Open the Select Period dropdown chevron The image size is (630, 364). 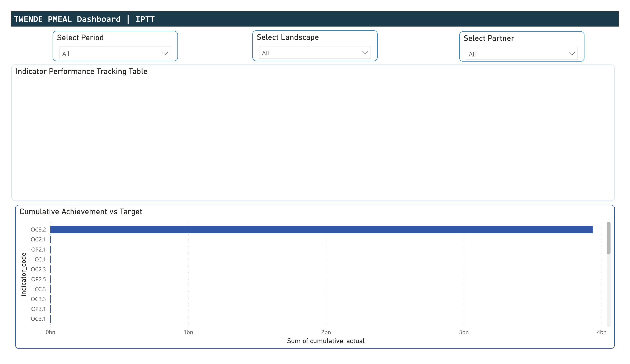[x=165, y=53]
